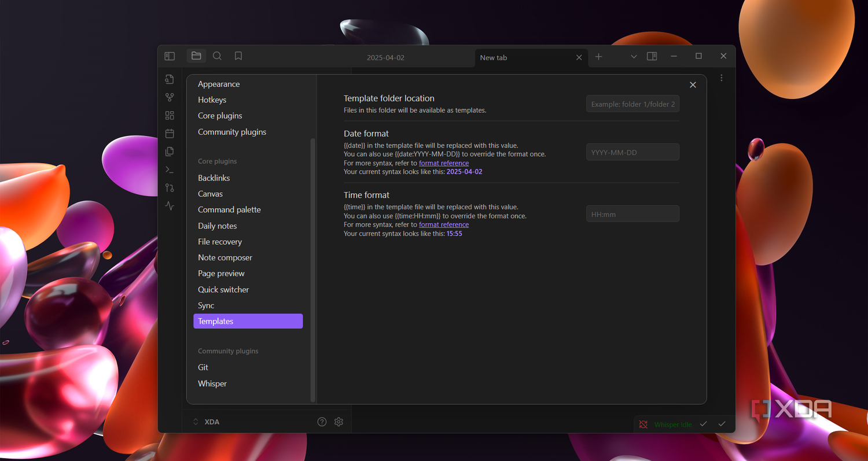
Task: Click the Template folder location field
Action: 632,104
